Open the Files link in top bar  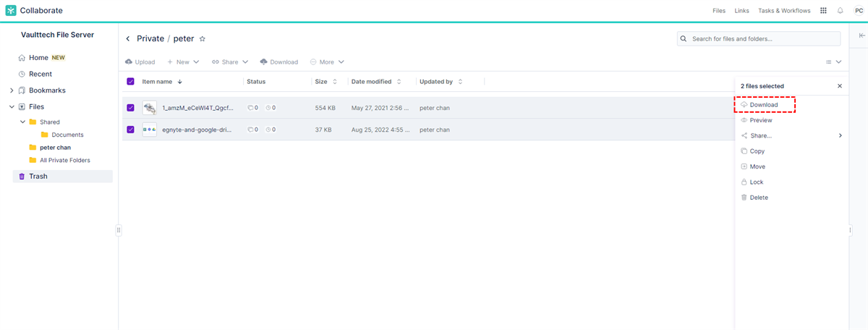(719, 11)
